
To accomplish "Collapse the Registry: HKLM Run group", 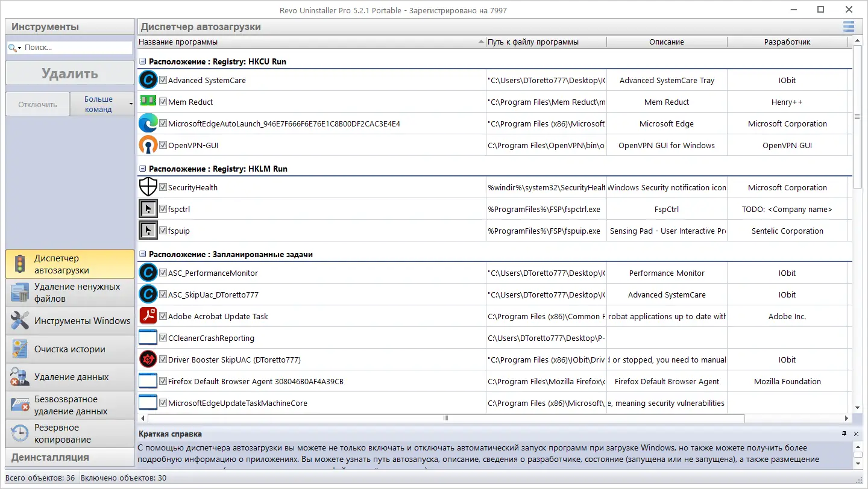I will click(143, 169).
